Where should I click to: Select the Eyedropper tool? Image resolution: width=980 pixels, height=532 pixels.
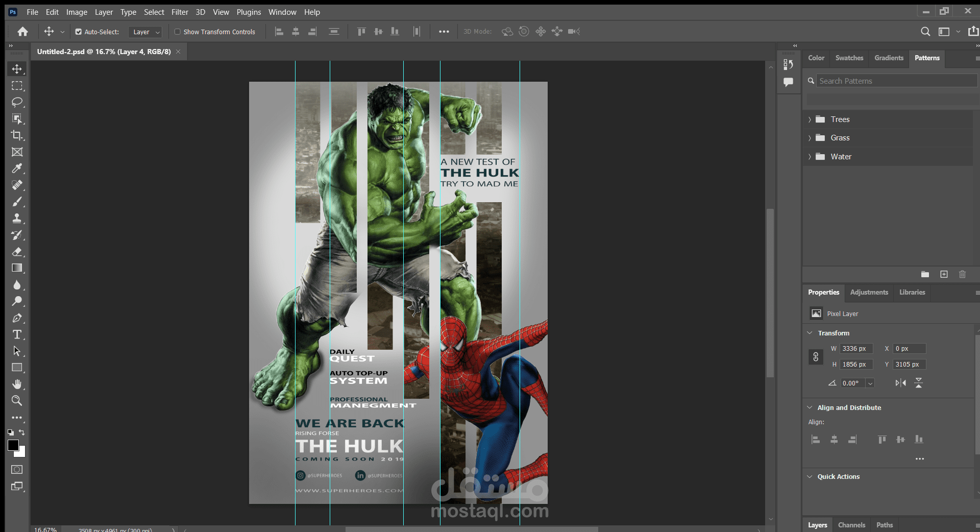tap(17, 168)
